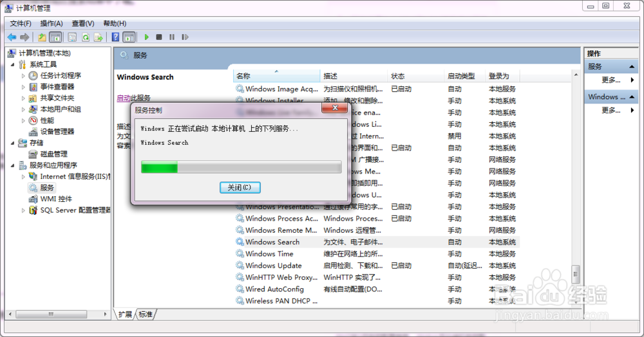
Task: Select 性能 in the tree
Action: [x=47, y=120]
